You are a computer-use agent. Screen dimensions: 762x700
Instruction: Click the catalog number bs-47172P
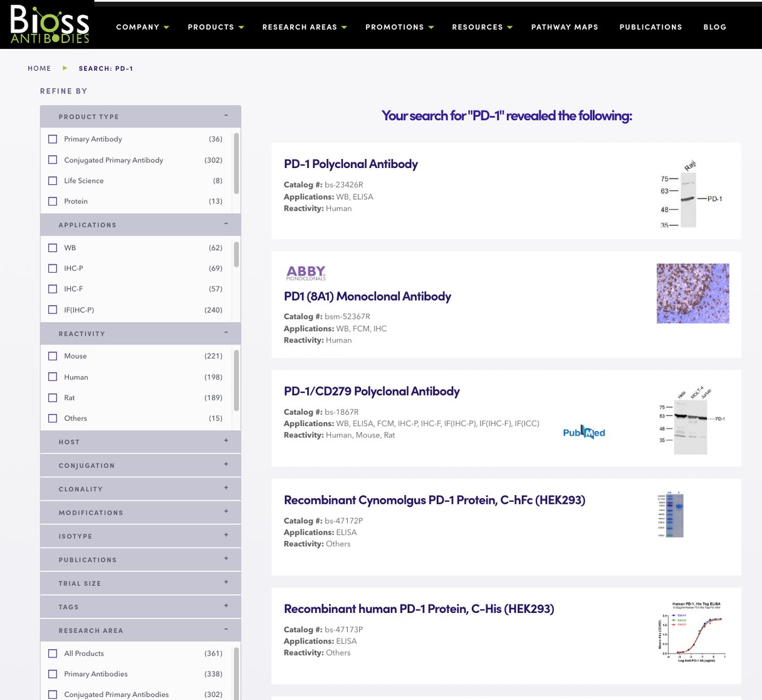click(343, 521)
